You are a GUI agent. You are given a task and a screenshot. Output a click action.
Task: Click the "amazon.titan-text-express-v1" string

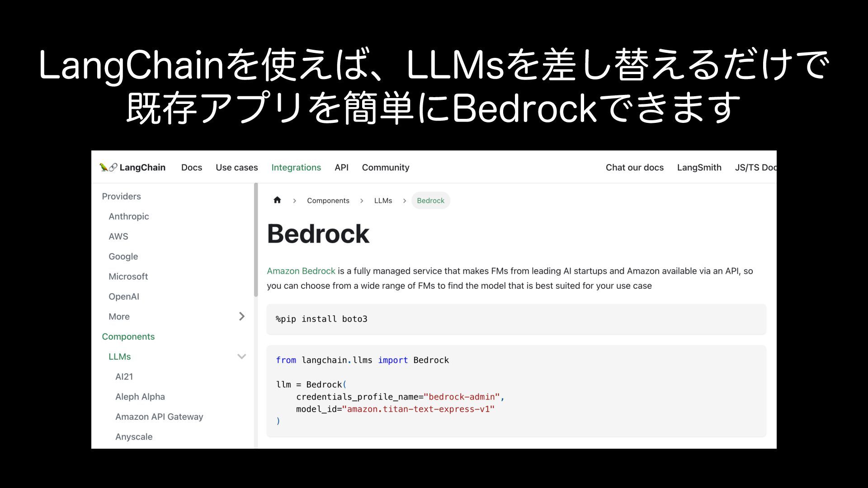click(418, 409)
